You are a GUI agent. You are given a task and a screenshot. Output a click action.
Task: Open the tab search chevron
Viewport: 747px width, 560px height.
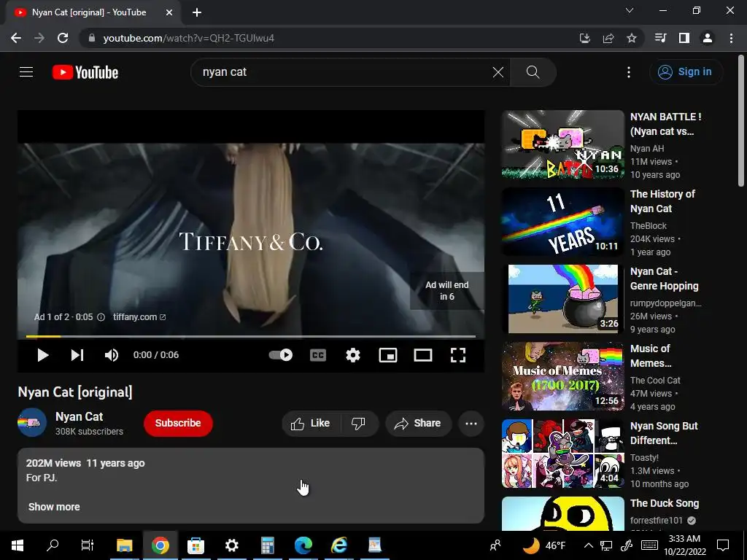coord(630,10)
